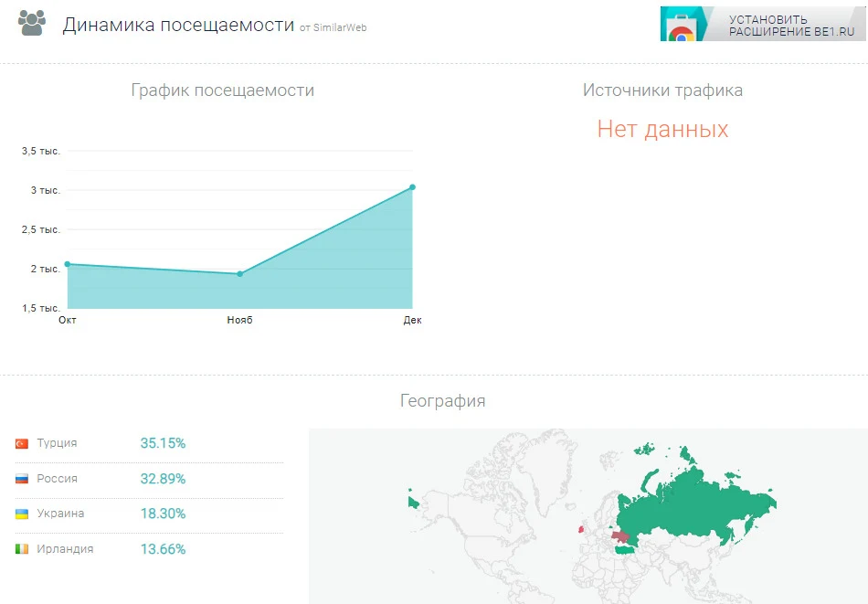Click the Chrome web store bag icon
The width and height of the screenshot is (868, 604).
click(681, 29)
